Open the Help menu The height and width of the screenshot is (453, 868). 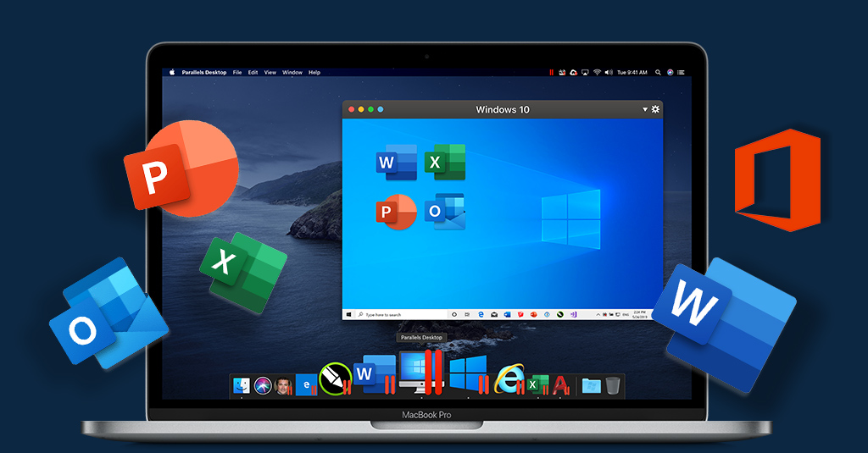[x=314, y=73]
